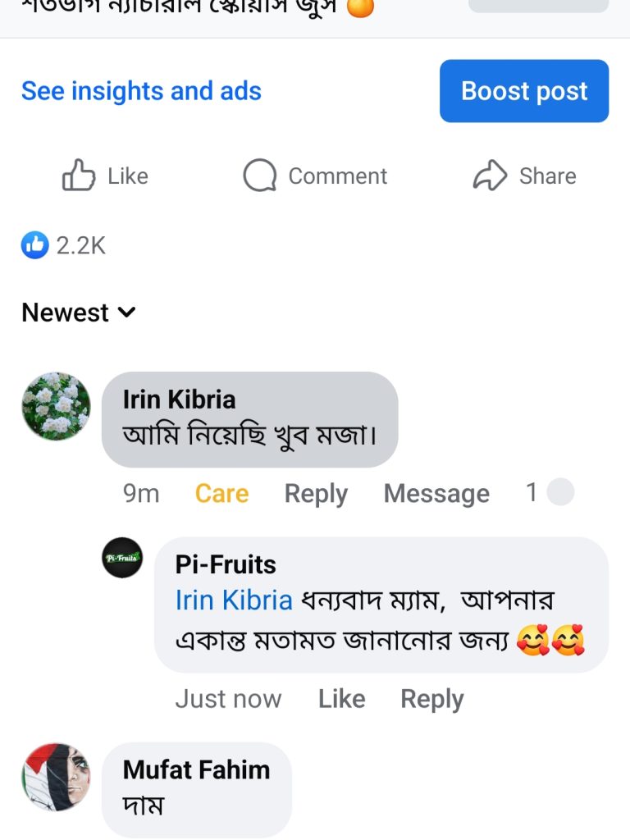
Task: Like the Pi-Fruits reply
Action: point(341,699)
